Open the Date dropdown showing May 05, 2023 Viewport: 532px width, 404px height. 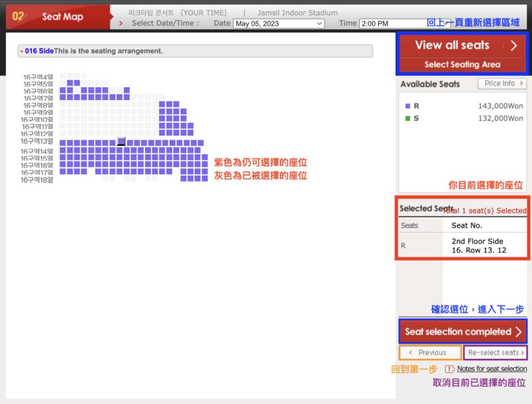pos(278,23)
